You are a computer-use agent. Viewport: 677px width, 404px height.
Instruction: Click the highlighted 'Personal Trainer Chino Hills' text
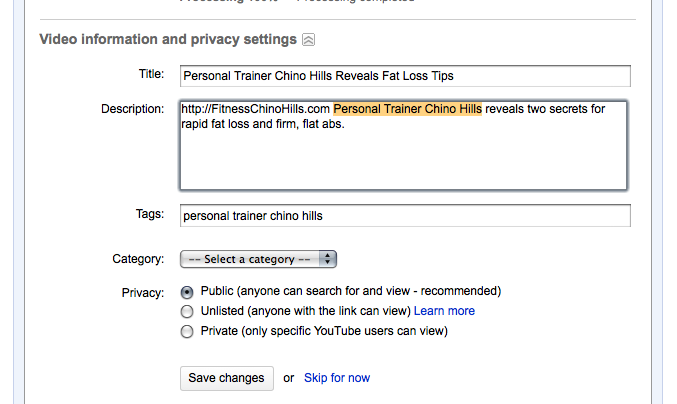pyautogui.click(x=407, y=109)
